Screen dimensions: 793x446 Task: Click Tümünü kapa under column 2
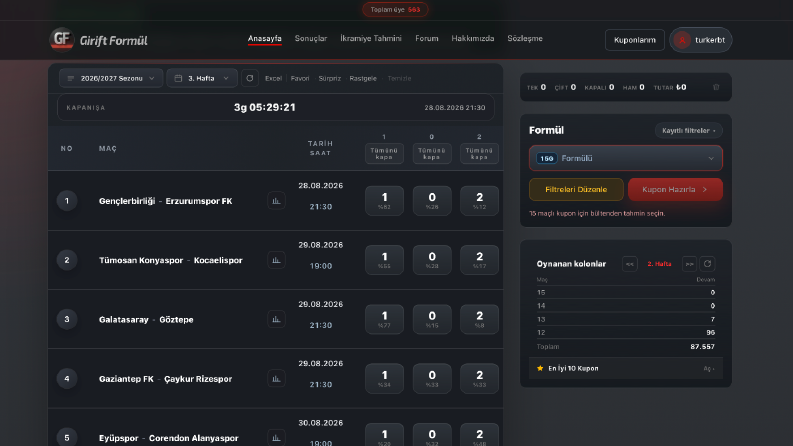tap(479, 153)
